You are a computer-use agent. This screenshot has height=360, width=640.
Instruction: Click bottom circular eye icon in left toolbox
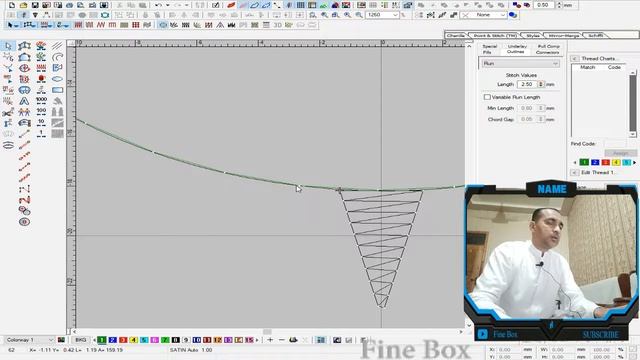tap(24, 222)
